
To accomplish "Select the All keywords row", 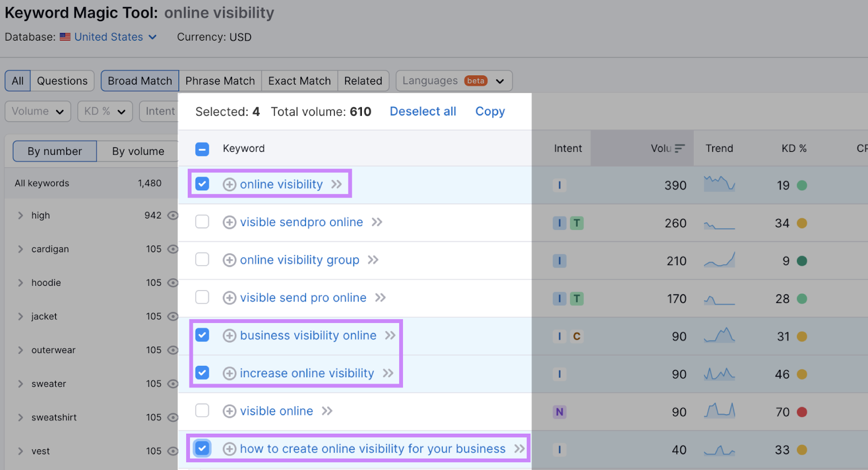I will click(x=91, y=183).
